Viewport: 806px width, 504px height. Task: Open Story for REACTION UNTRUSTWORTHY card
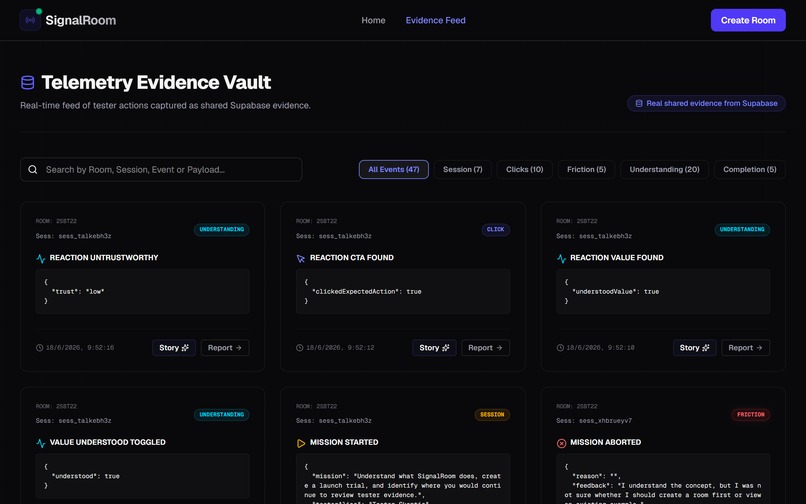174,348
